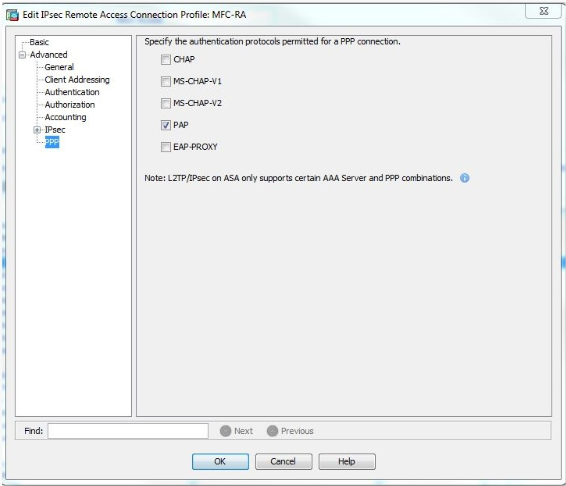Click the ASDM dialog icon in title bar
Viewport: 566px width, 486px height.
(x=12, y=15)
